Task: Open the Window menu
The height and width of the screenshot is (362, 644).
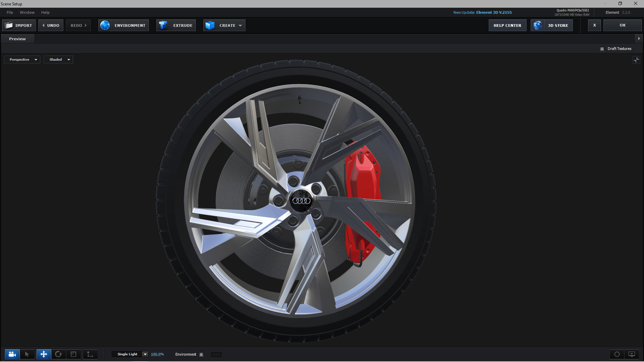Action: [x=27, y=12]
